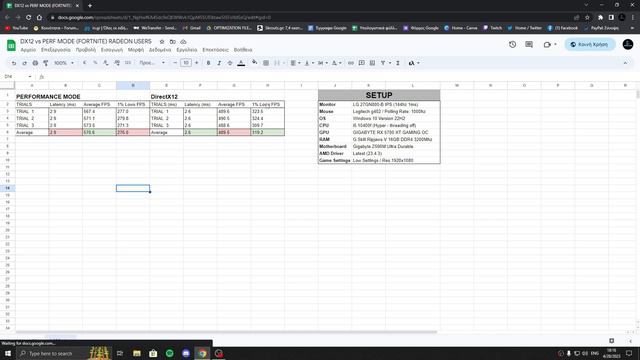Bookmark this page with star icon
Screen dimensions: 640x360
587,18
